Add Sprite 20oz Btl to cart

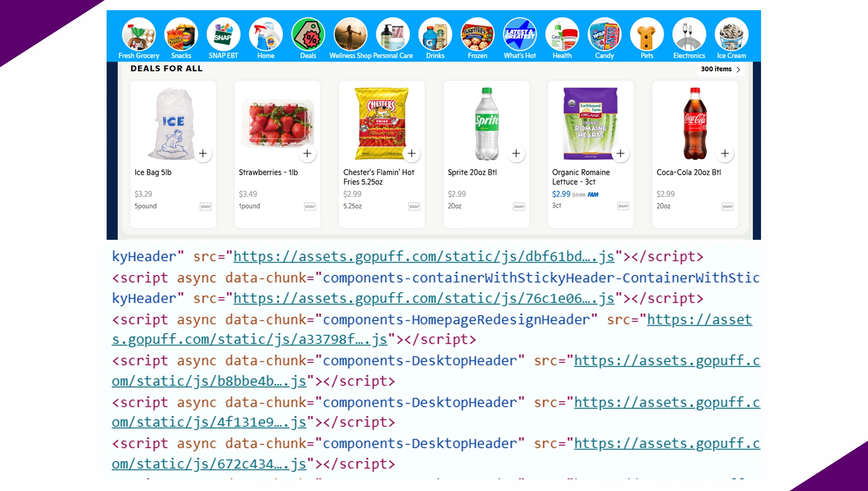[516, 154]
